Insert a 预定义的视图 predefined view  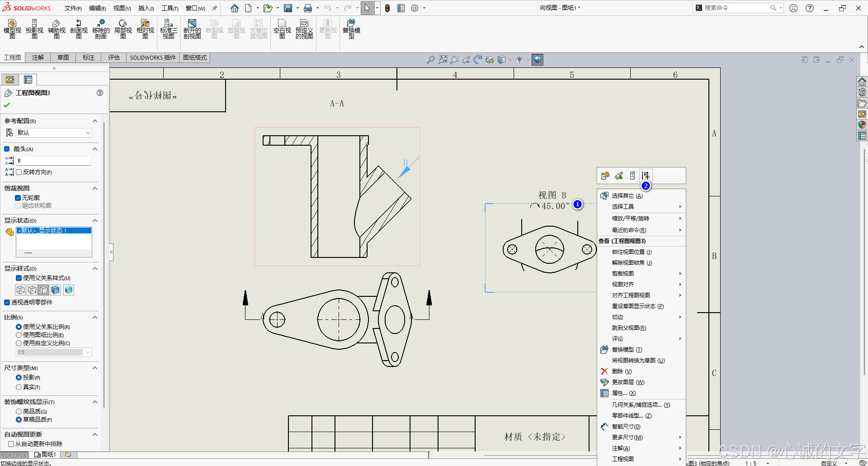[x=304, y=29]
